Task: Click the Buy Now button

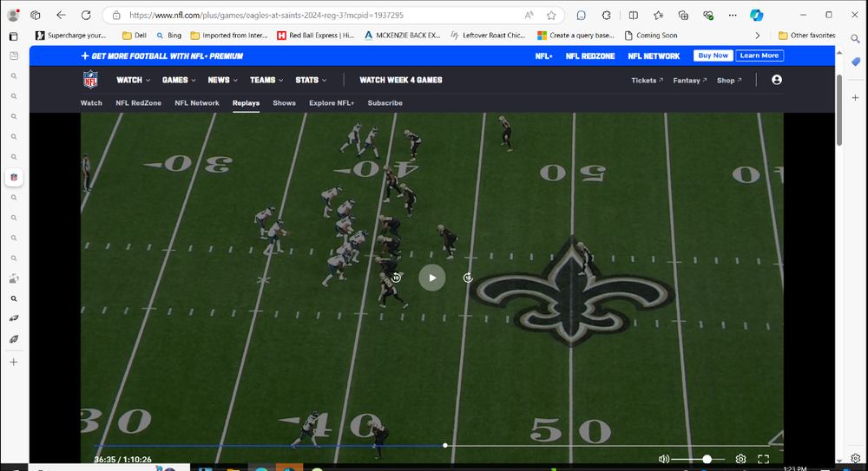Action: tap(713, 56)
